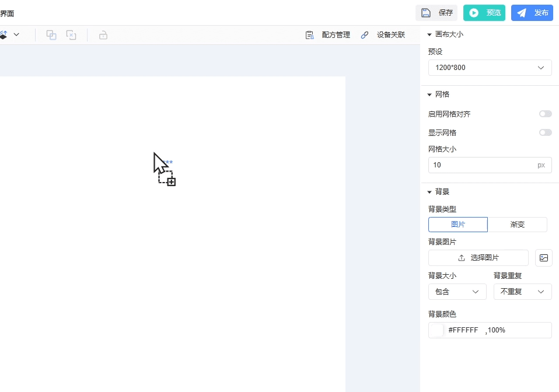Screen dimensions: 559x392
Task: Open the layer order dropdown chevron
Action: pos(16,35)
